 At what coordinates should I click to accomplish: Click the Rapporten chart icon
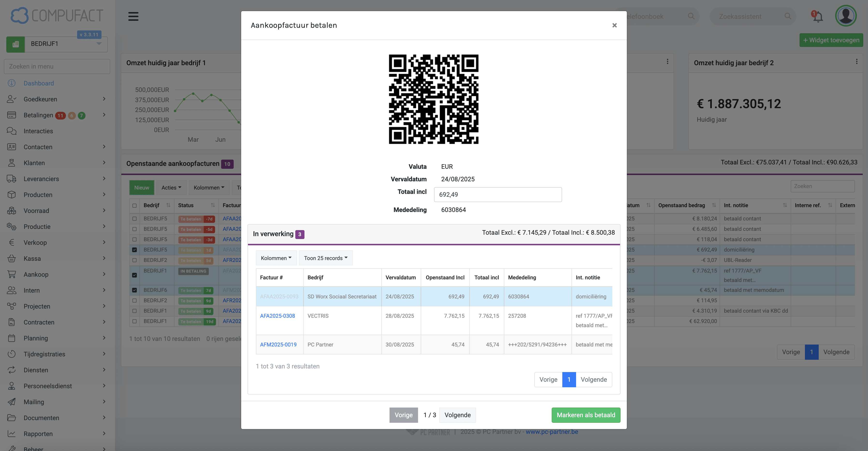click(x=11, y=434)
